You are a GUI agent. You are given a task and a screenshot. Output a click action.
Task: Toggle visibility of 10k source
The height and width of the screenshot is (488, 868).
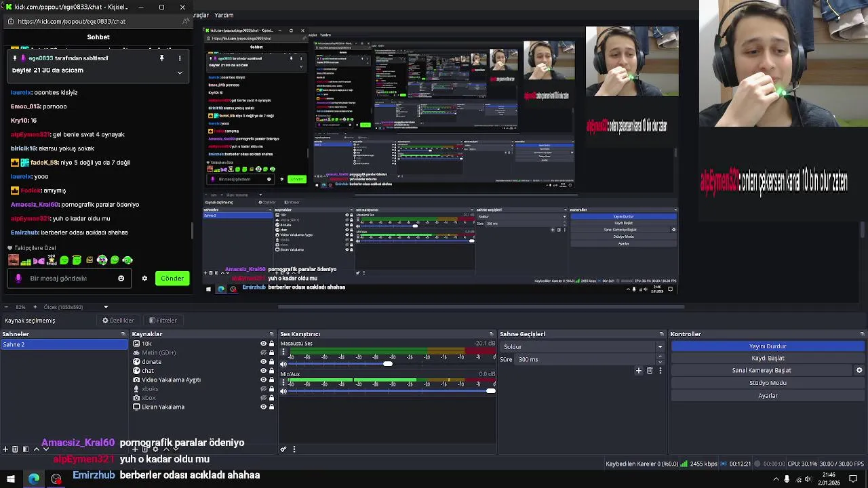[263, 344]
